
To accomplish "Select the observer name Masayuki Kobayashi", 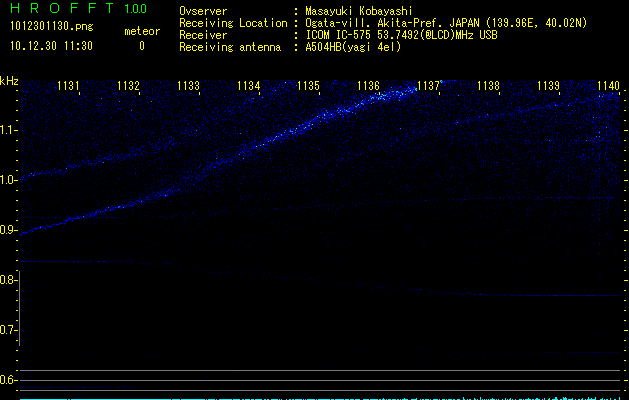I will coord(359,11).
